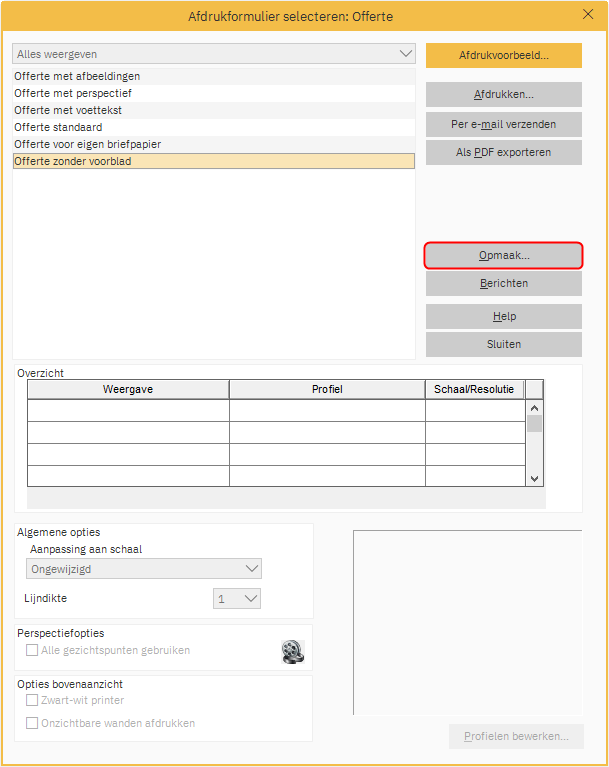Close the Afdrukformulier selecteren dialog
The image size is (609, 767).
click(588, 15)
